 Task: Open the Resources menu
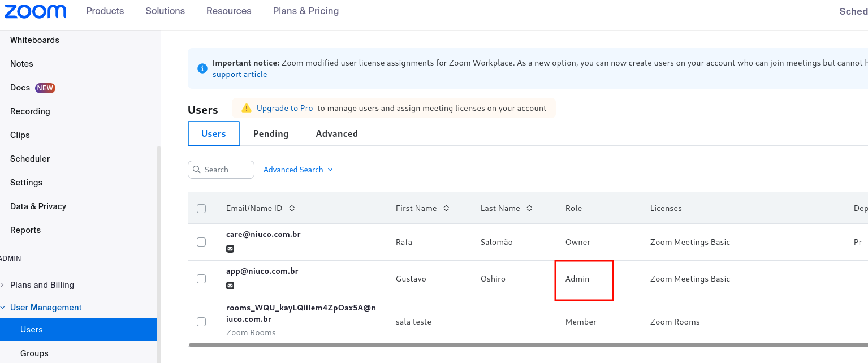pyautogui.click(x=229, y=11)
